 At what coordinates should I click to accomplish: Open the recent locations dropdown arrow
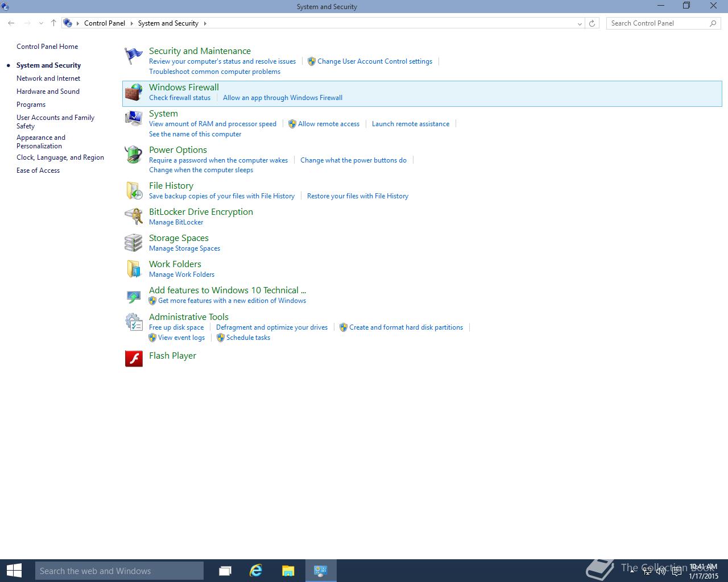click(x=41, y=23)
